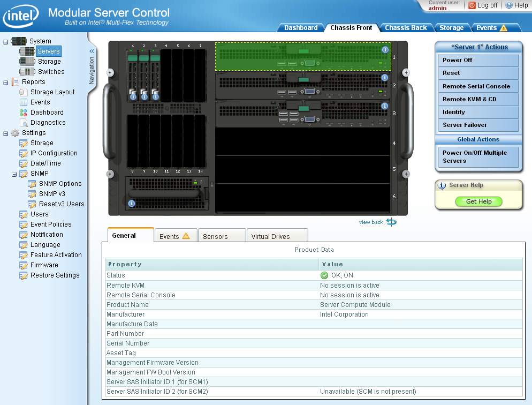
Task: Click the Servers rack icon in navigation tree
Action: pyautogui.click(x=27, y=51)
